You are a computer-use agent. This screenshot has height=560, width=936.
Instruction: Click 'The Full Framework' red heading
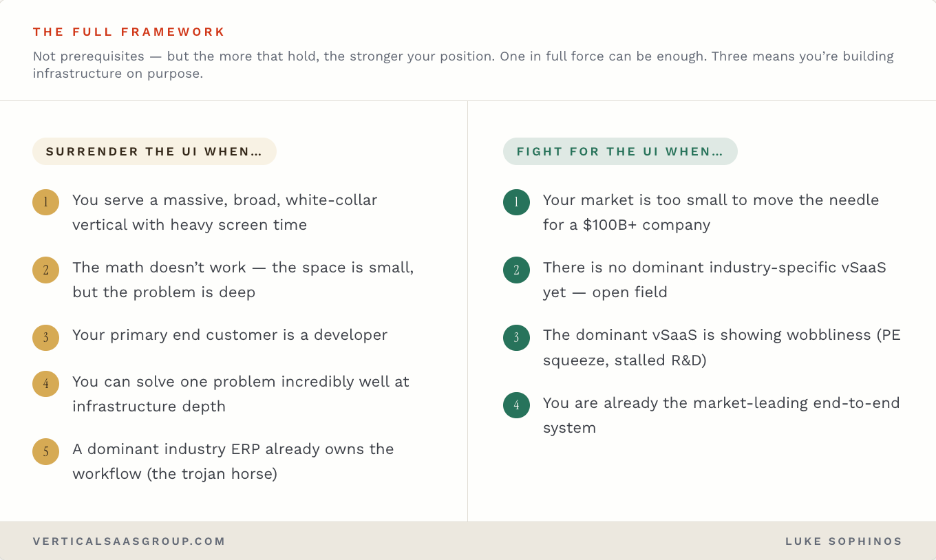(129, 32)
